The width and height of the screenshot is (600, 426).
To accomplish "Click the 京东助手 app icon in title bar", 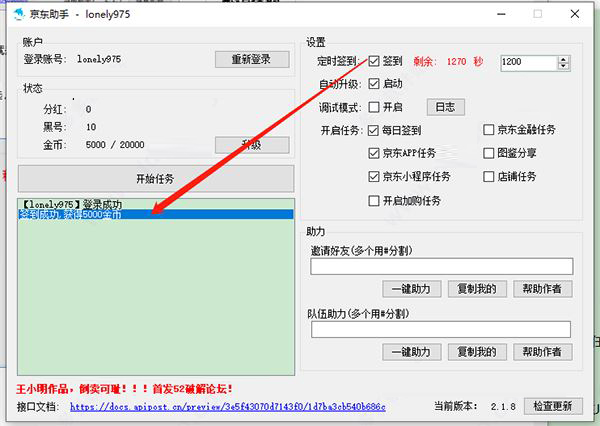I will coord(19,15).
